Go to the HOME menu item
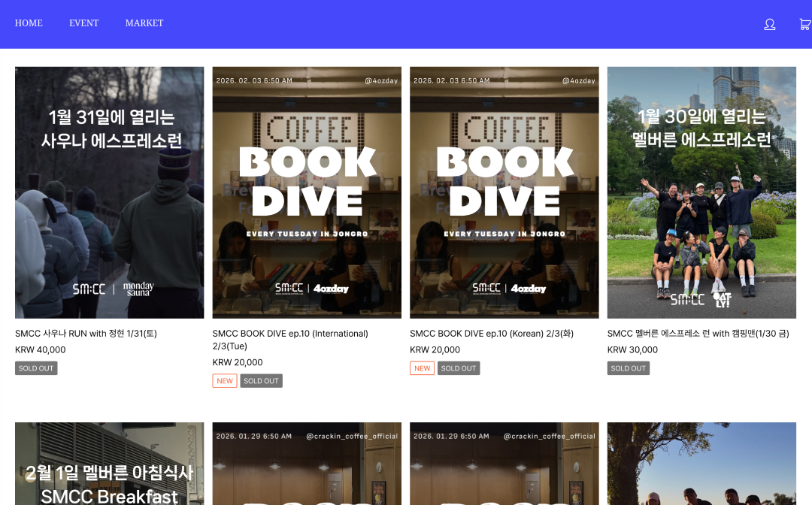This screenshot has width=812, height=505. tap(29, 23)
